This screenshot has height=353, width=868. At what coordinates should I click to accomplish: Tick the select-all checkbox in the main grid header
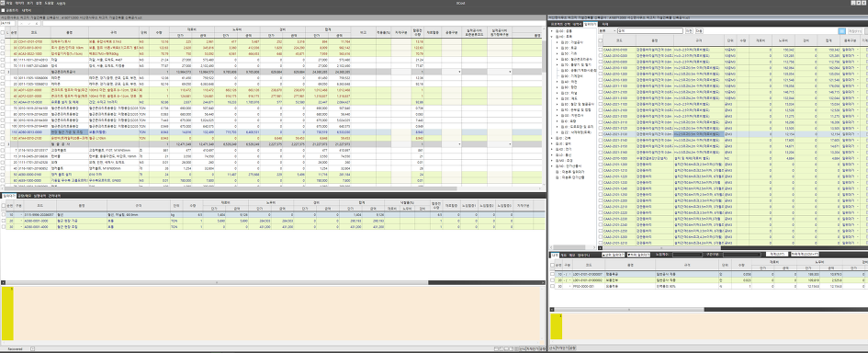(x=2, y=33)
